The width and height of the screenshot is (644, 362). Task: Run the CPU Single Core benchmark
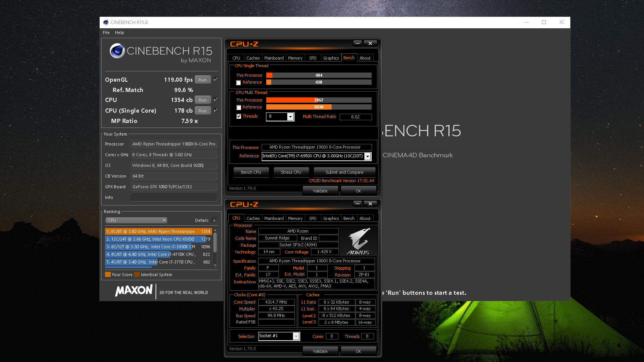click(x=203, y=110)
